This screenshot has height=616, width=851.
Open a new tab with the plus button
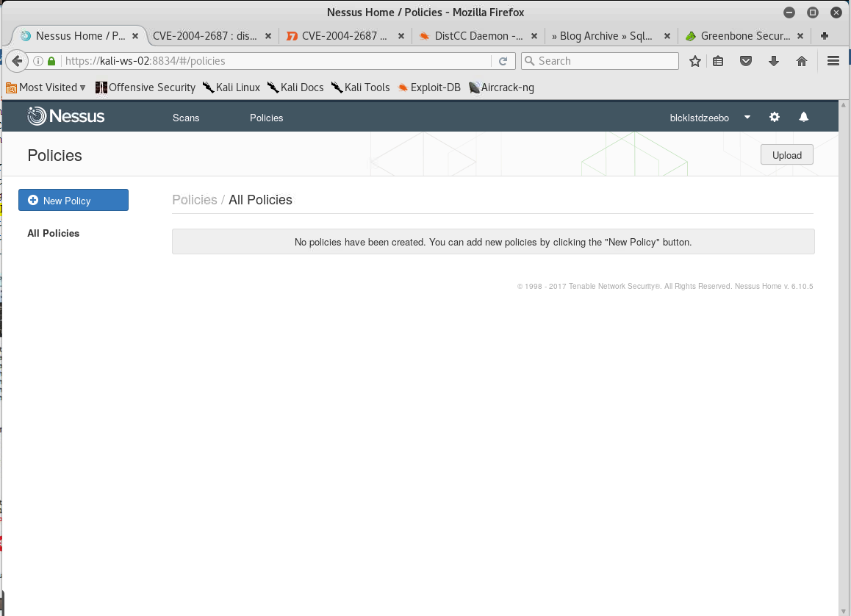coord(825,36)
